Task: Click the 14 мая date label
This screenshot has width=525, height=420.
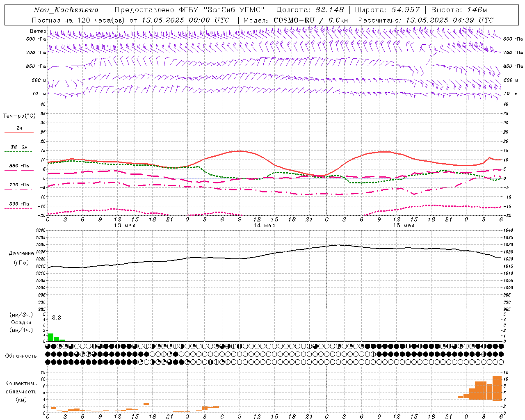Action: pyautogui.click(x=264, y=225)
